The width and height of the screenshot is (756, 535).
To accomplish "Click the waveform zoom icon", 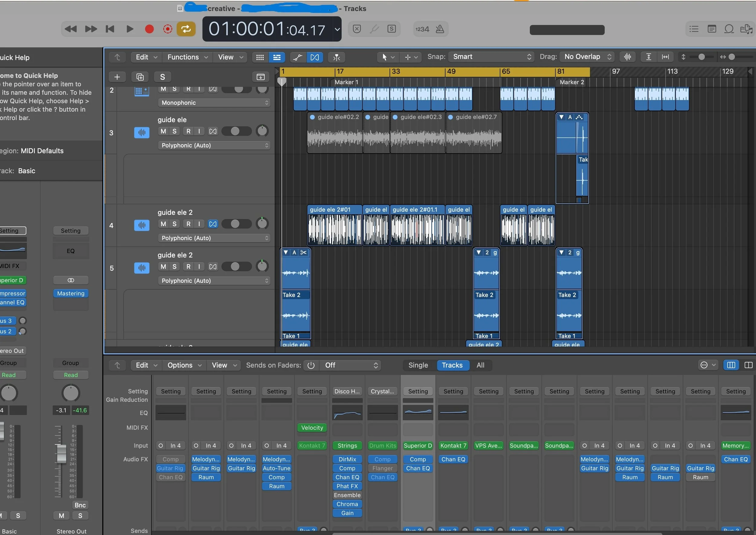I will pyautogui.click(x=627, y=57).
